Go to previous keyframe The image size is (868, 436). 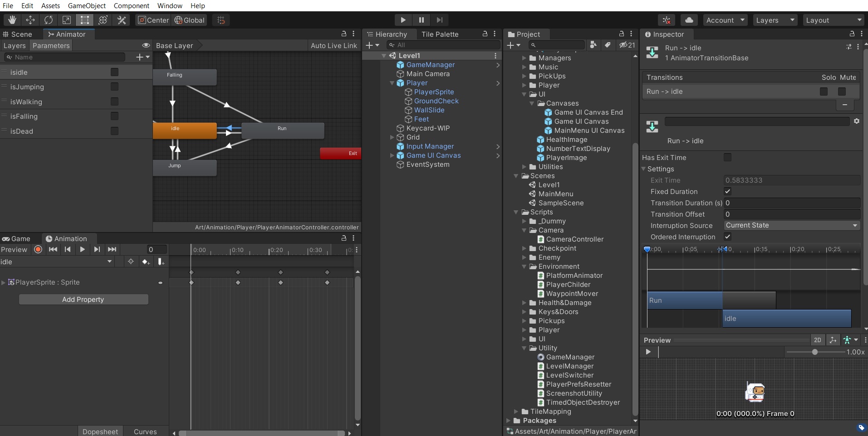click(68, 249)
